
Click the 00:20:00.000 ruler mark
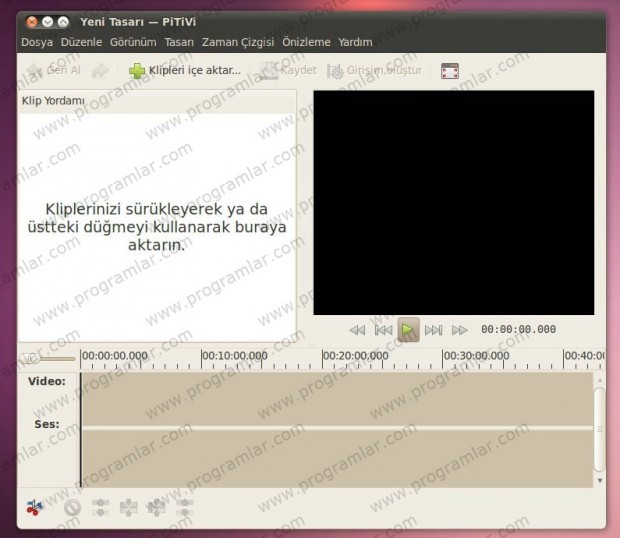point(355,356)
